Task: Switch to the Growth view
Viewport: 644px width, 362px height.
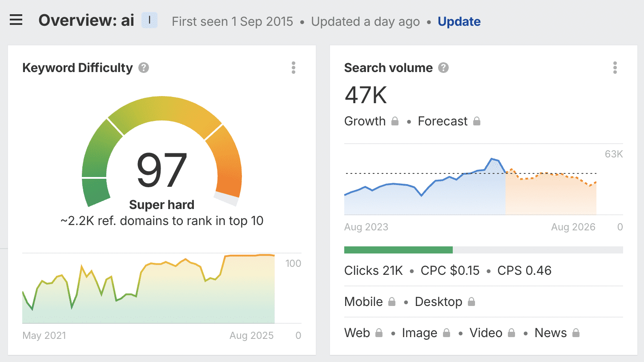Action: click(x=365, y=121)
